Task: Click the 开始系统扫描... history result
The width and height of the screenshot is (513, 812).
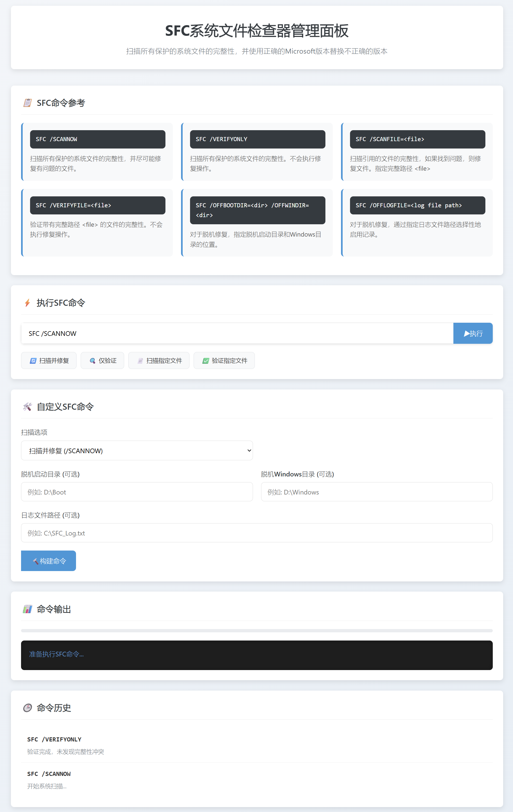Action: (47, 786)
